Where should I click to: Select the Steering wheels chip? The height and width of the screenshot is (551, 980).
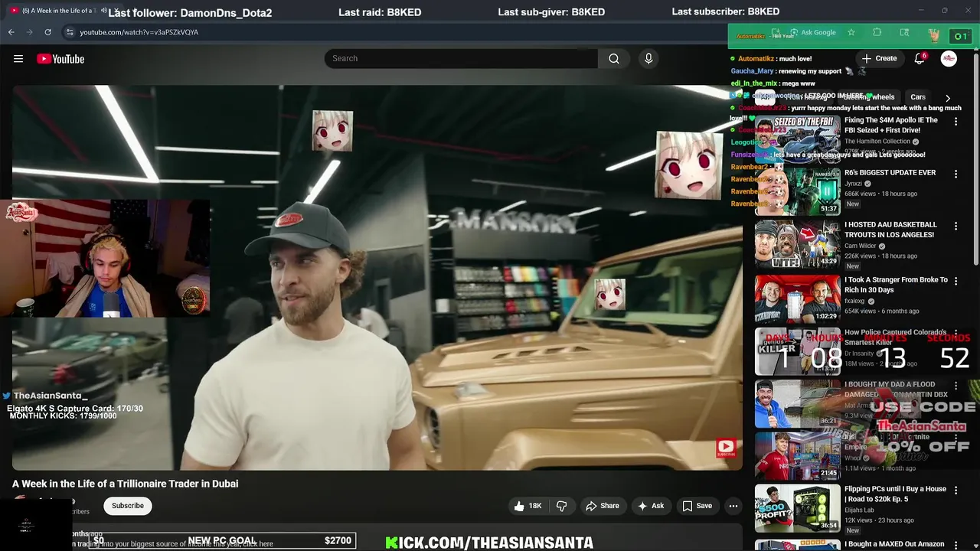[868, 97]
